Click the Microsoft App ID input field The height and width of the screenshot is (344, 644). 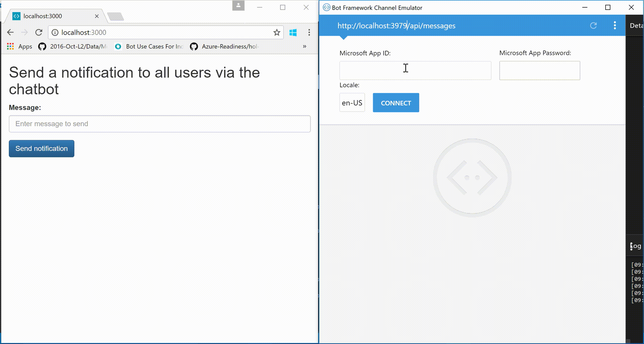click(x=415, y=70)
